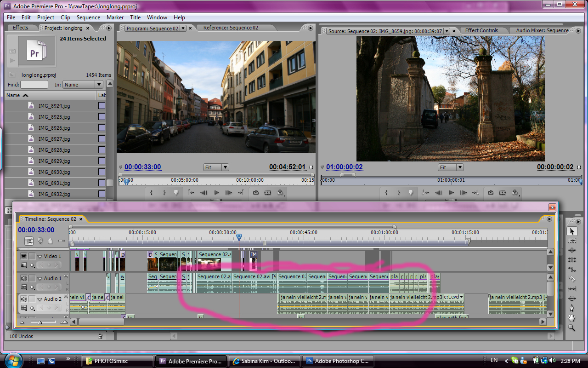Click the timeline playhead marker
The width and height of the screenshot is (588, 368).
(238, 236)
